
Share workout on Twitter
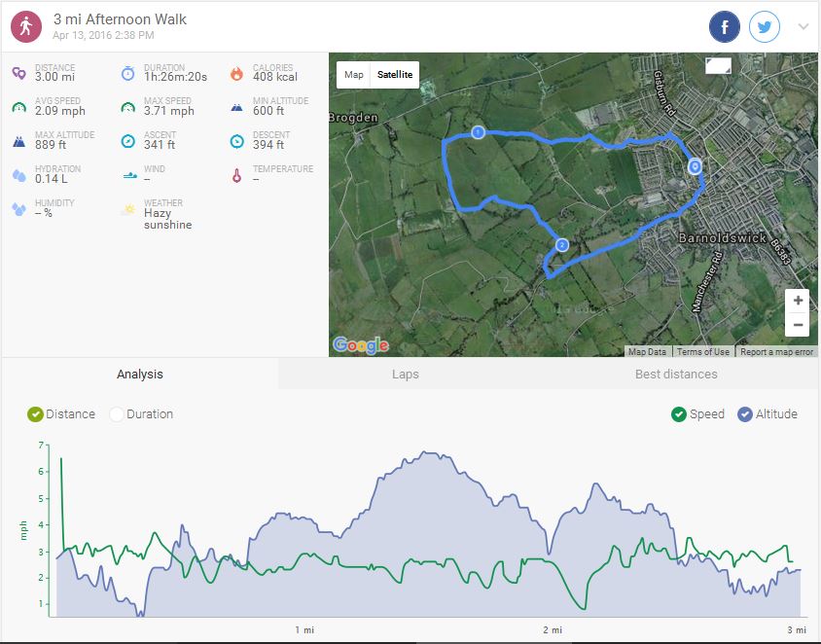coord(766,27)
